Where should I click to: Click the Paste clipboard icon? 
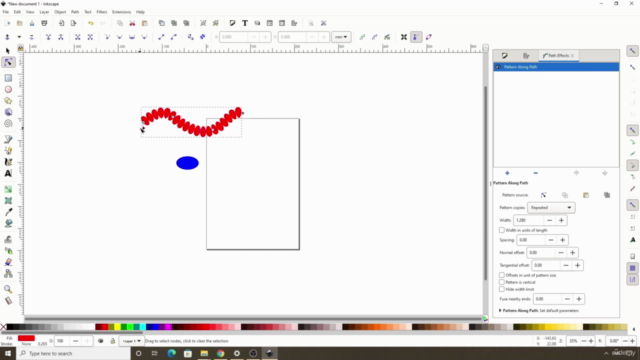point(144,23)
